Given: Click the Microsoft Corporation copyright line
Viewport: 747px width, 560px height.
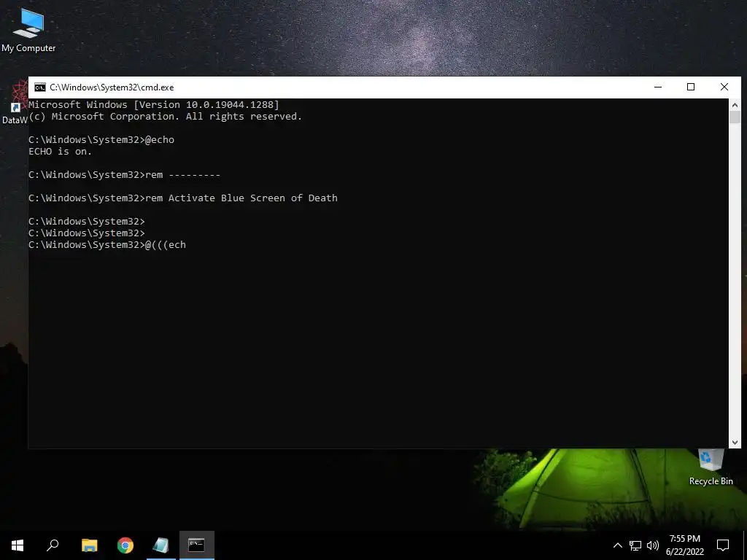Looking at the screenshot, I should pos(166,117).
